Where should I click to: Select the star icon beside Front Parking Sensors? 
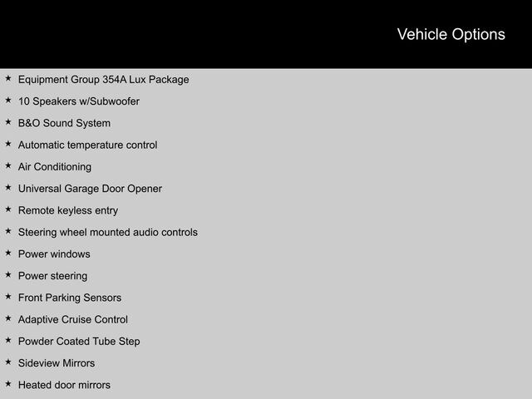point(7,297)
